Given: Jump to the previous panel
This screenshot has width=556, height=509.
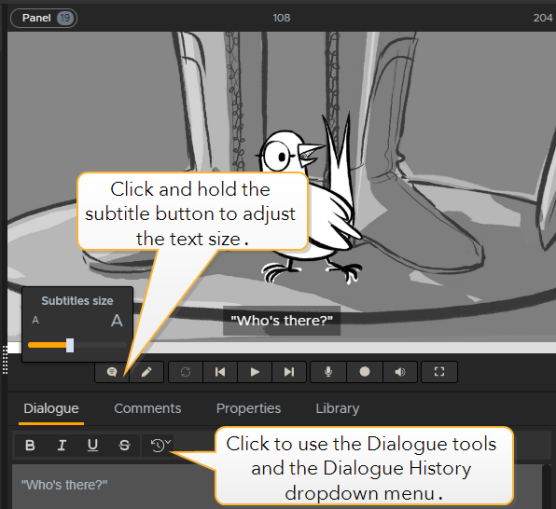Looking at the screenshot, I should tap(220, 372).
